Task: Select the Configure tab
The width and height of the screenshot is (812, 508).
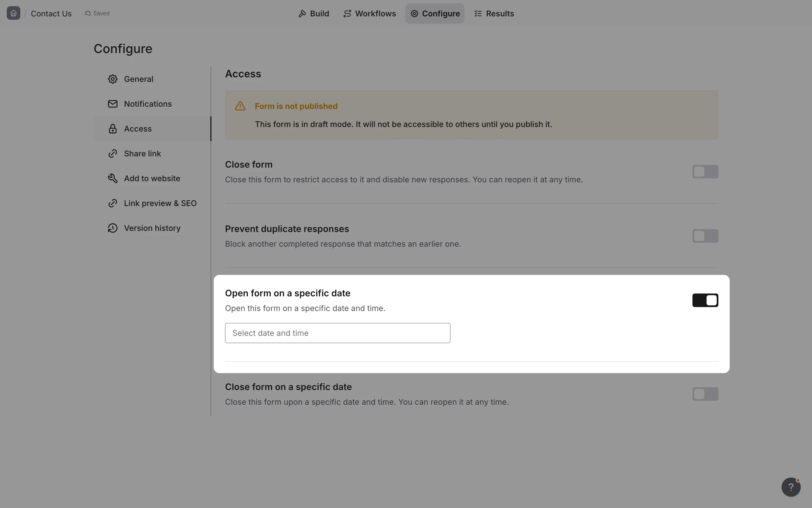Action: click(x=435, y=14)
